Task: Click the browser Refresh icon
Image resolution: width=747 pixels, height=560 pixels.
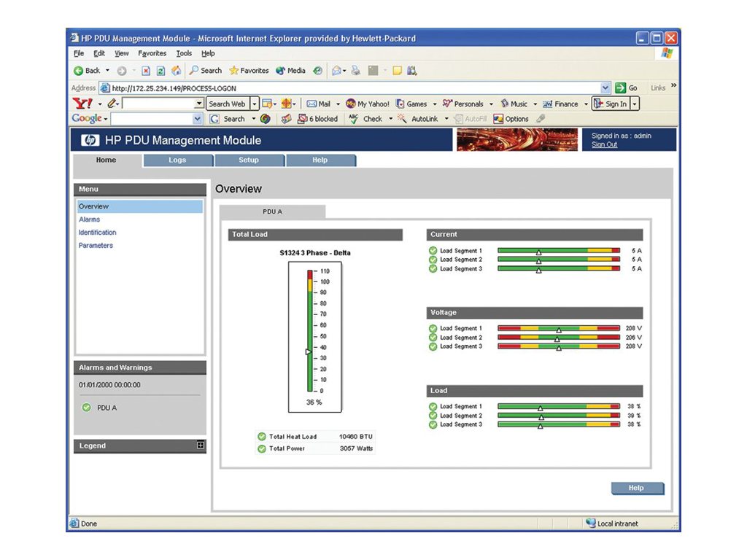Action: (x=160, y=71)
